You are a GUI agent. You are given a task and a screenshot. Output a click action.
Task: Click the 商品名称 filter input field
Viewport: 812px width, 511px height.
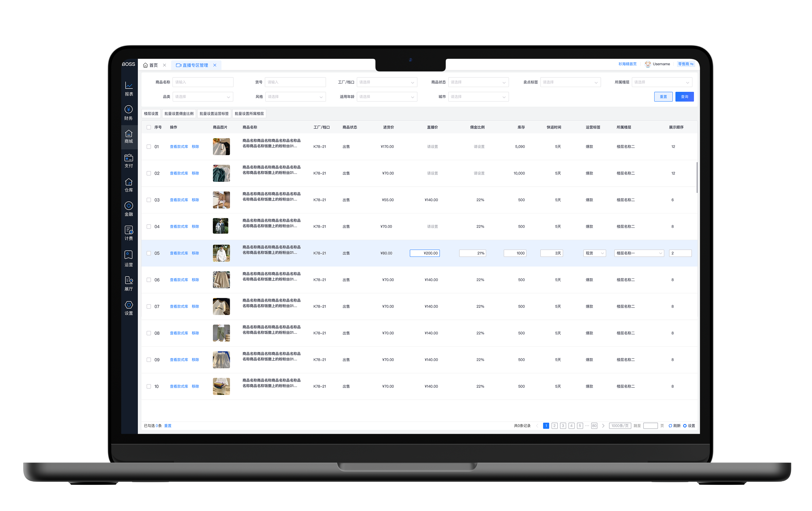(x=203, y=82)
